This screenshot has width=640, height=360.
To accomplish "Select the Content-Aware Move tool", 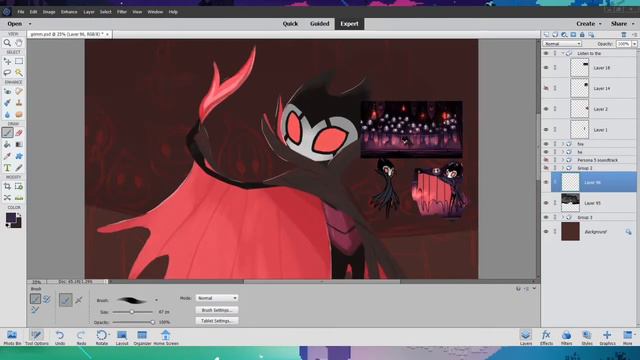I will point(7,198).
